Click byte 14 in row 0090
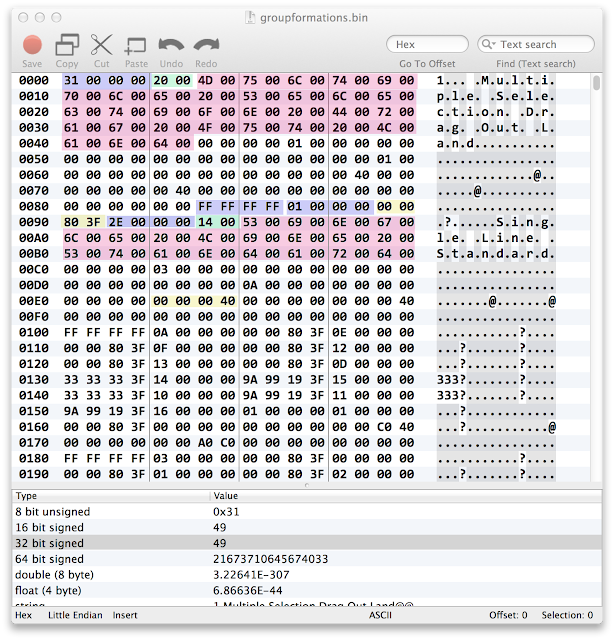The width and height of the screenshot is (614, 640). click(x=205, y=222)
